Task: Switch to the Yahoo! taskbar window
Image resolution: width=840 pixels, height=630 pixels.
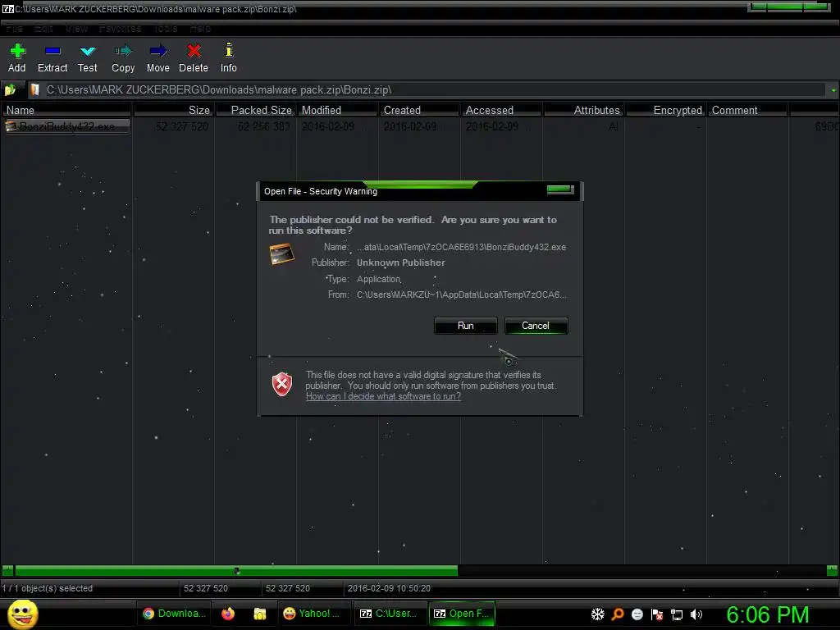Action: 313,614
